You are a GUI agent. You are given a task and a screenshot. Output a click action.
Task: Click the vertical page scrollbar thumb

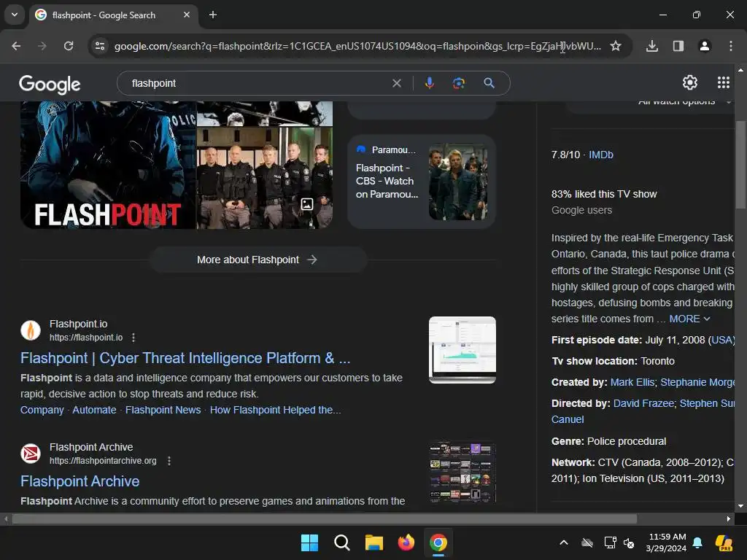740,164
